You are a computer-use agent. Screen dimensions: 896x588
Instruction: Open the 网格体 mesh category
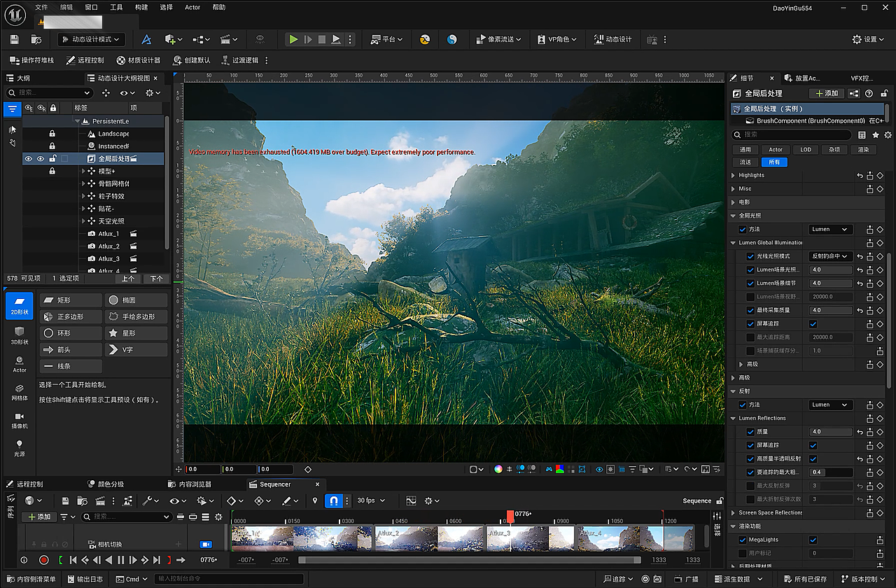tap(20, 392)
